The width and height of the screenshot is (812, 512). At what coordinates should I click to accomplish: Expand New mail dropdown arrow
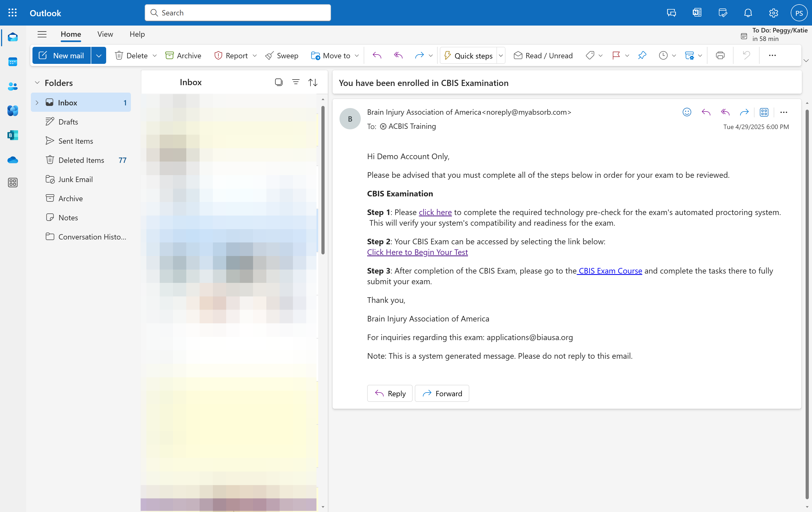click(x=98, y=55)
